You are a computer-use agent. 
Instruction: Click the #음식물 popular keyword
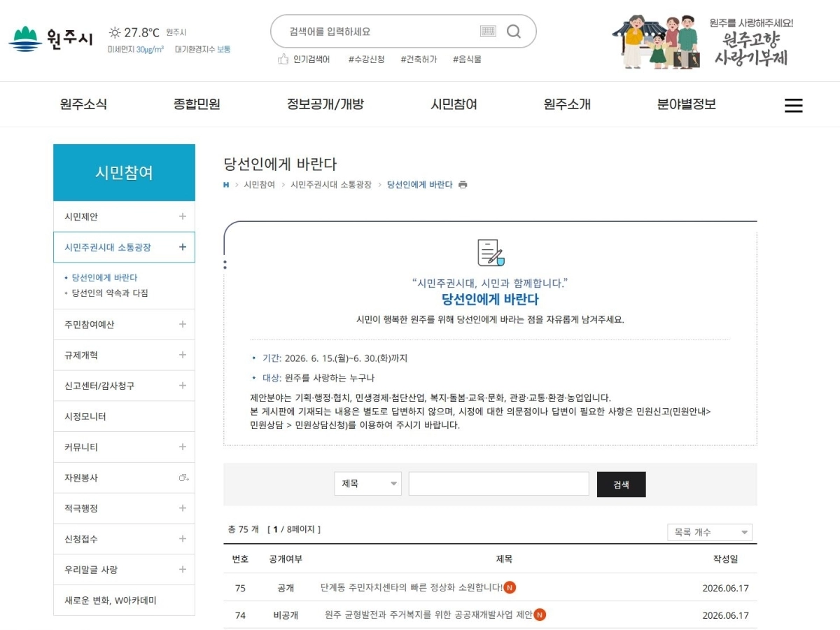tap(467, 59)
